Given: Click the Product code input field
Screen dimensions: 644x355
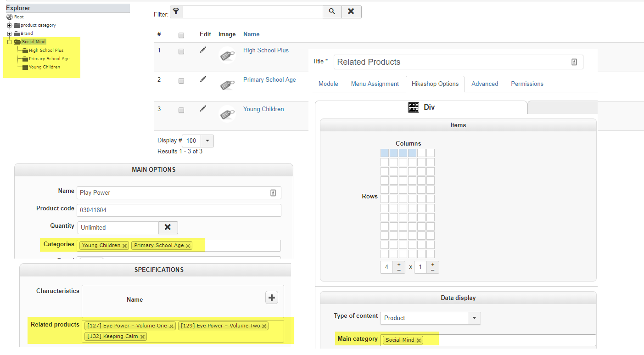Looking at the screenshot, I should [179, 210].
